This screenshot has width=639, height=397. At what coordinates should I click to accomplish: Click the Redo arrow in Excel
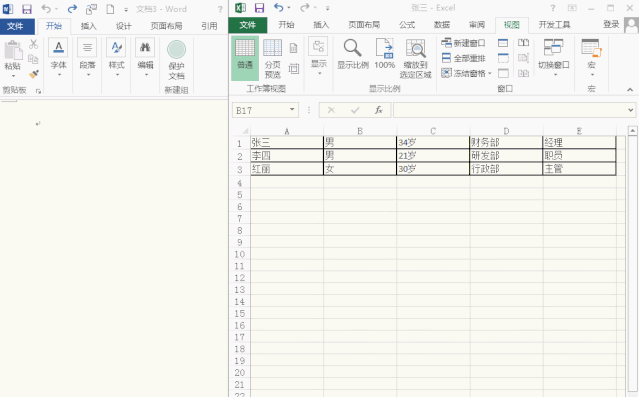[x=305, y=7]
